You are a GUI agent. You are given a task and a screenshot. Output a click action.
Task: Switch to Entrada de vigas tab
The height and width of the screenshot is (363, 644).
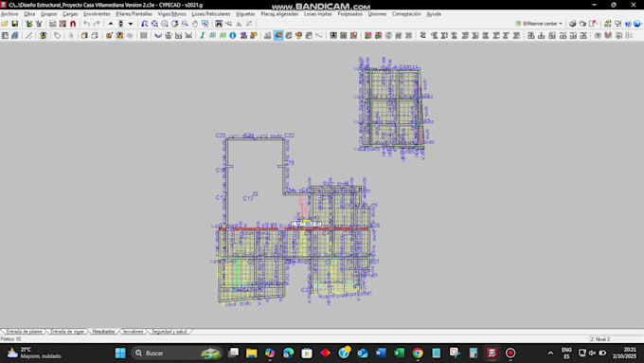67,332
